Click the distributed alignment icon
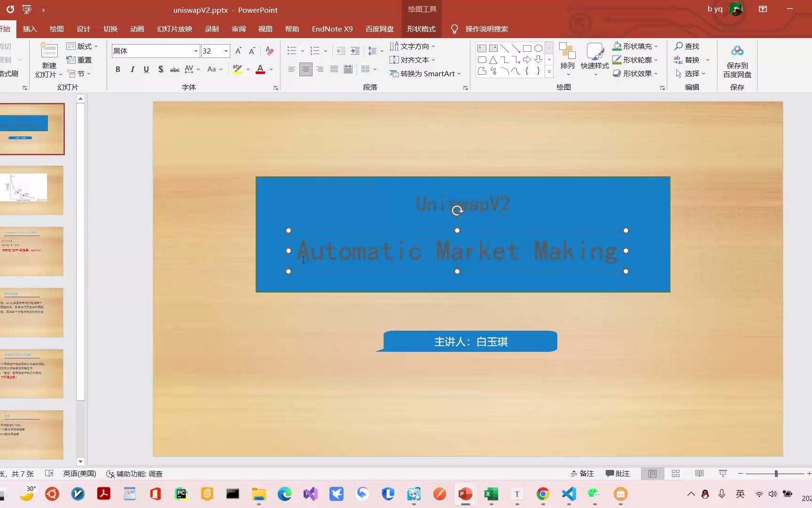The width and height of the screenshot is (812, 508). coord(348,69)
